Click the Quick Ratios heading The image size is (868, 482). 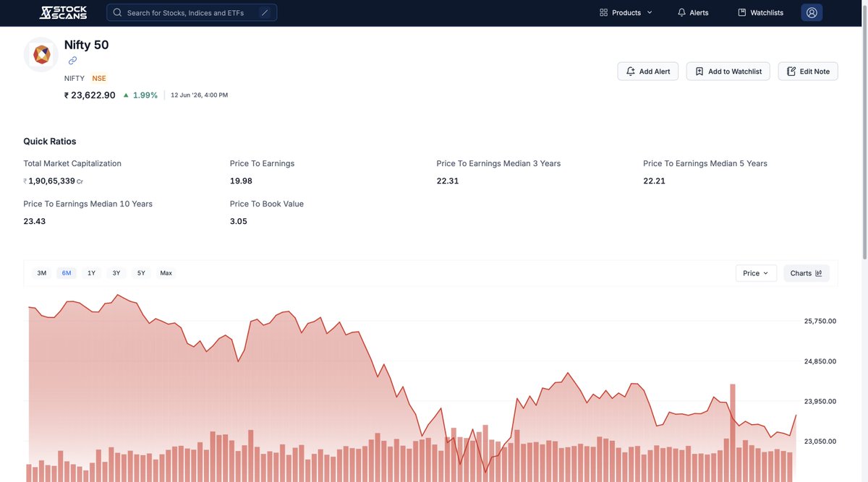tap(50, 142)
